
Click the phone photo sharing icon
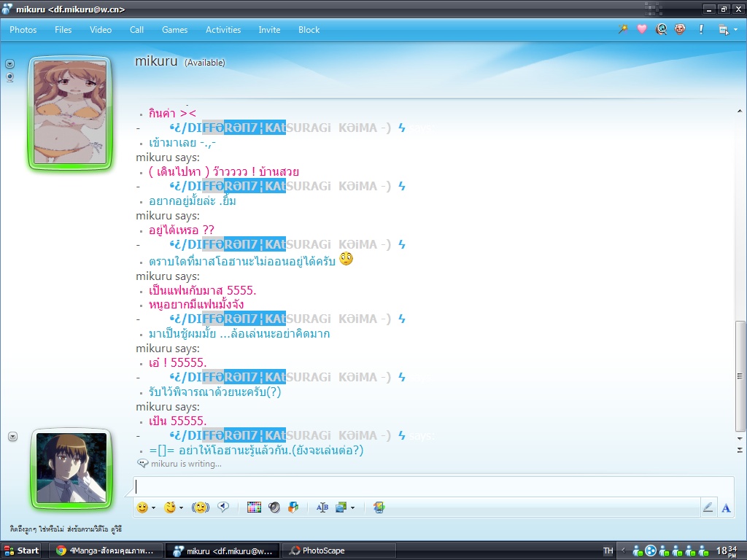point(379,507)
